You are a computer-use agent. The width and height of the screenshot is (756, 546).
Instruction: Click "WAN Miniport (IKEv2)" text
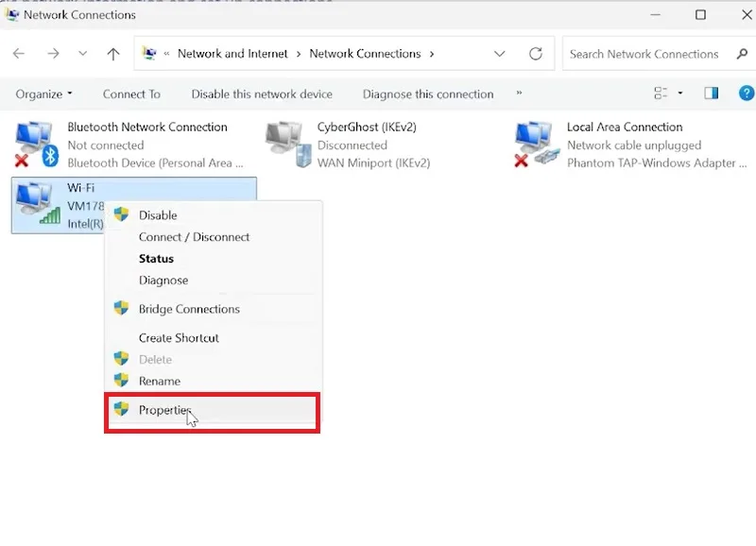pos(373,162)
